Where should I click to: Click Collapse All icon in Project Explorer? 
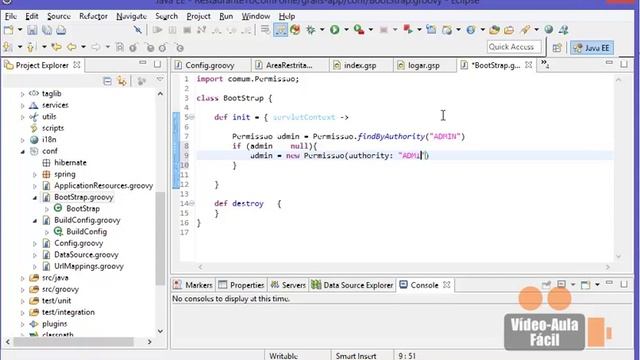tap(107, 81)
